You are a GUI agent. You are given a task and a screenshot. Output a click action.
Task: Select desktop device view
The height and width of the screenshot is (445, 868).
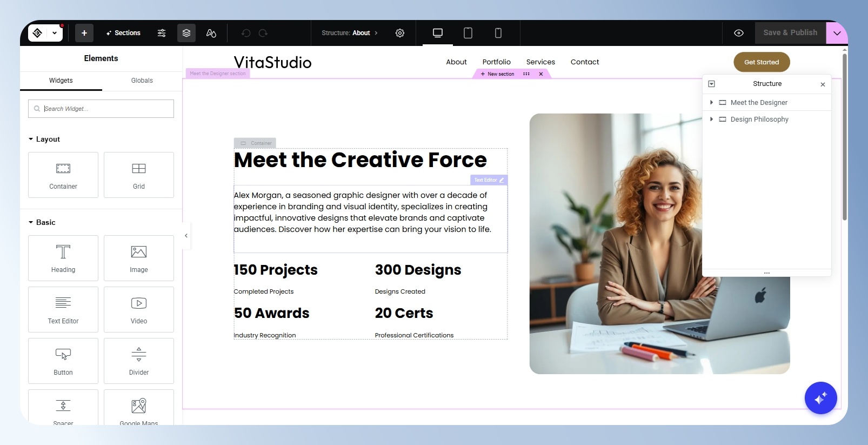438,33
